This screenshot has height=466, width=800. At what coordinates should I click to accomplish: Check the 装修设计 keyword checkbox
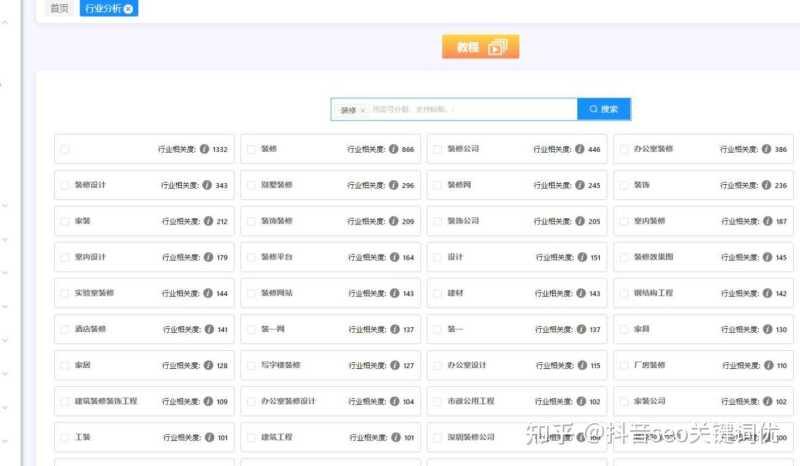(65, 185)
